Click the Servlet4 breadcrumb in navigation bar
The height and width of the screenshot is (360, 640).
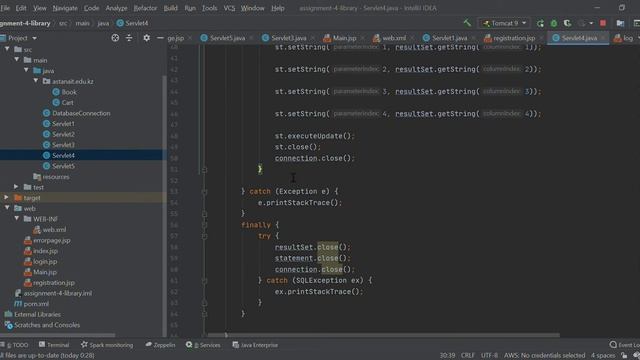(x=132, y=23)
